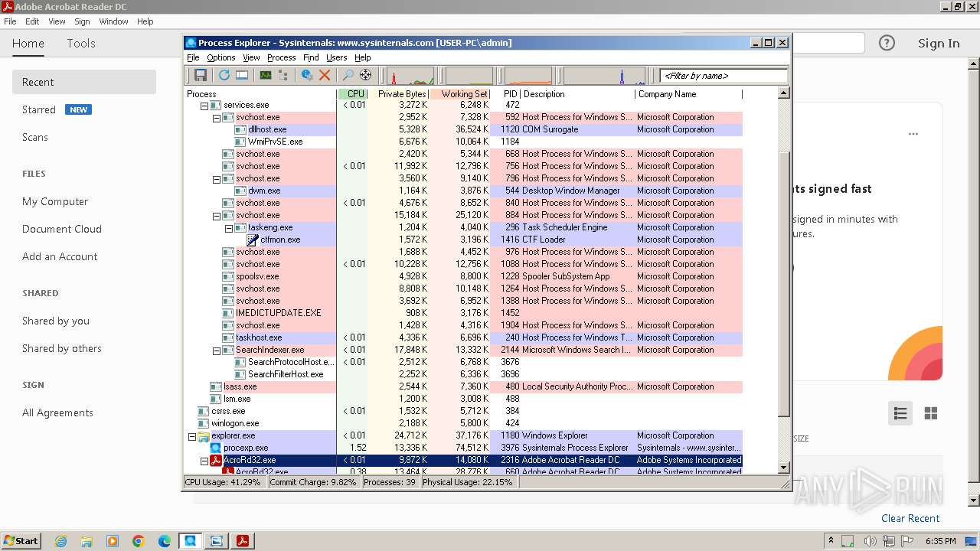Click the Clear Recent link
The height and width of the screenshot is (551, 980).
pyautogui.click(x=910, y=518)
